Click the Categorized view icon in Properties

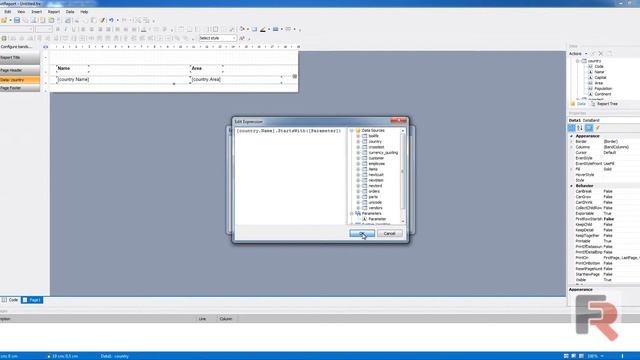click(x=571, y=128)
